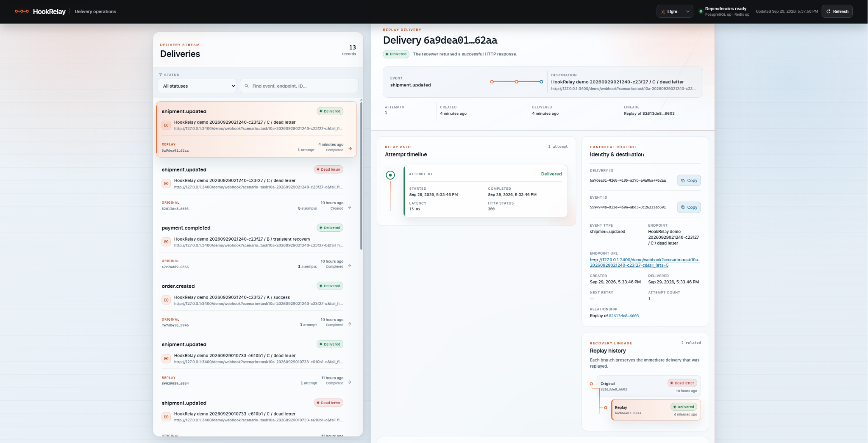The width and height of the screenshot is (868, 443).
Task: Click the search magnifier icon in the filter box
Action: click(x=246, y=86)
